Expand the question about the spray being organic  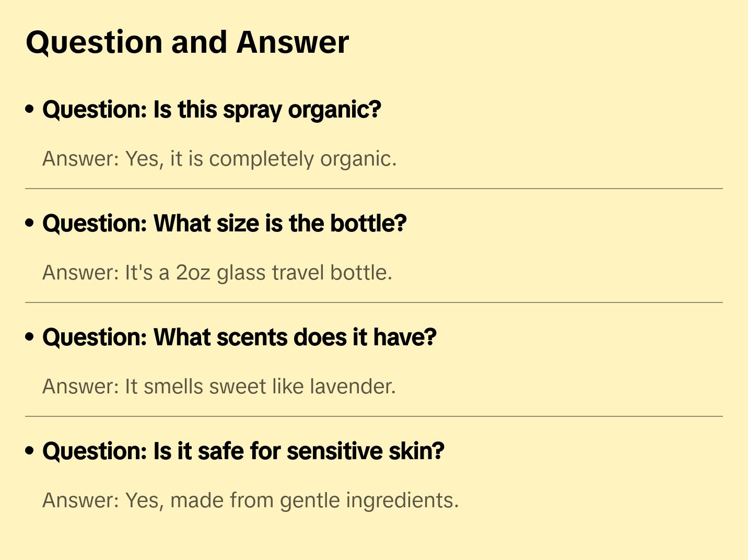tap(212, 110)
